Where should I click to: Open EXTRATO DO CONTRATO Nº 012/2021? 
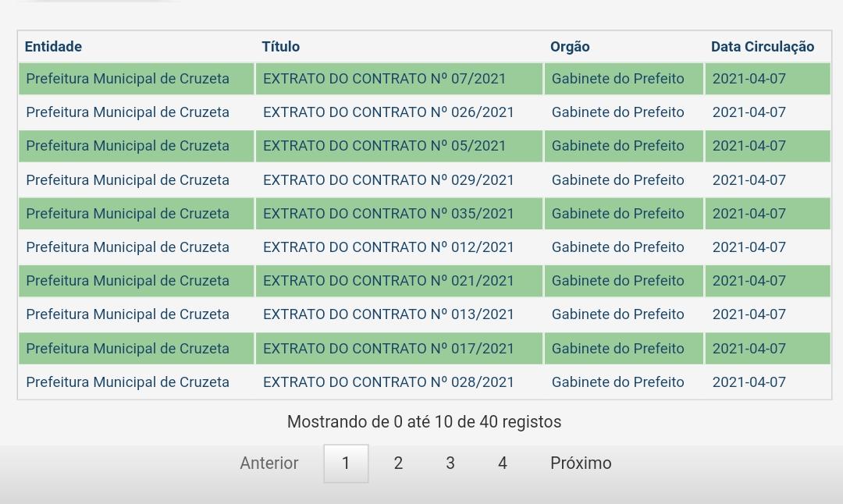pyautogui.click(x=388, y=247)
